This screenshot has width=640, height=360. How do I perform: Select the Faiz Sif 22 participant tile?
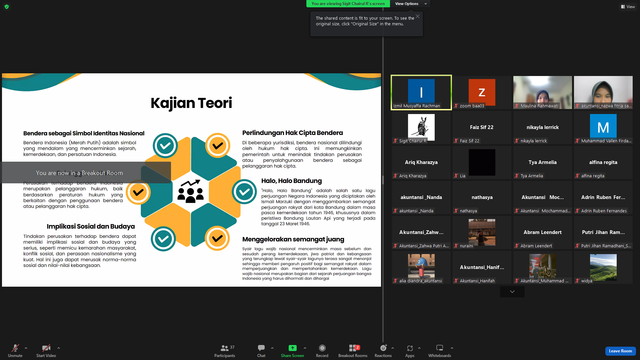pos(482,127)
